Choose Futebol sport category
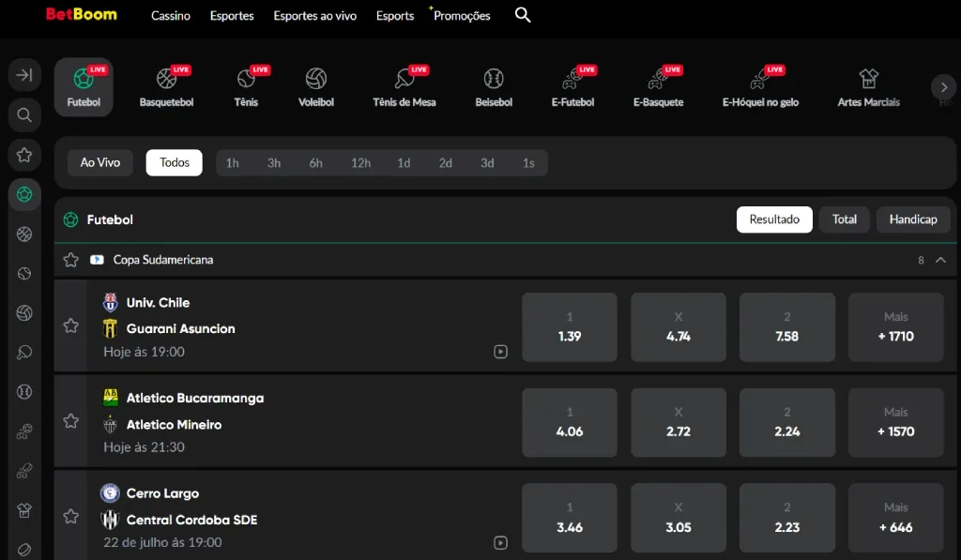 click(84, 87)
